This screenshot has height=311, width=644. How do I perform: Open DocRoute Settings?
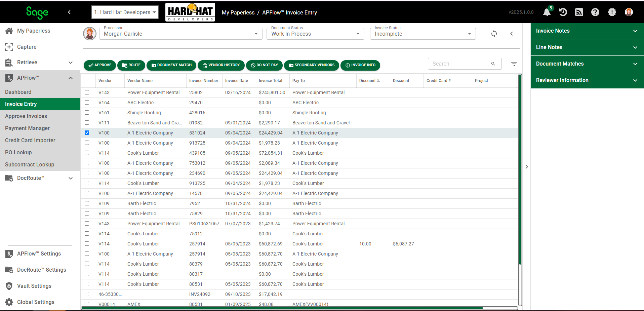click(42, 270)
